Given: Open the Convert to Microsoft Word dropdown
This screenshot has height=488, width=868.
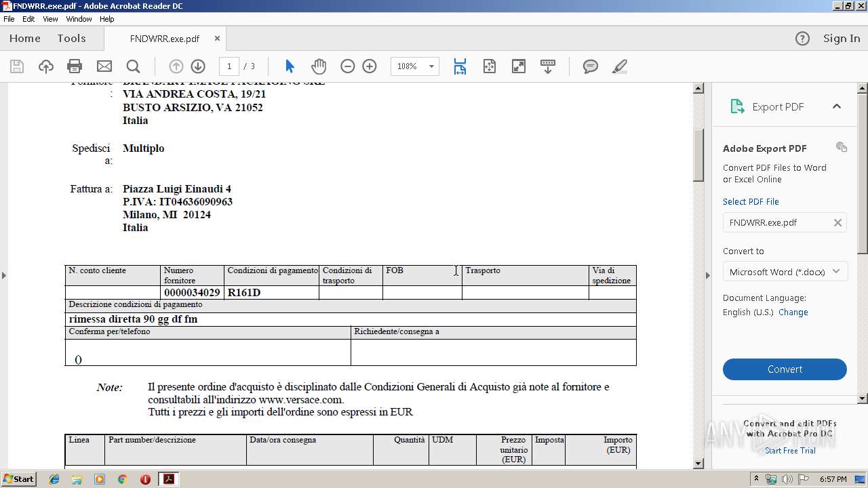Looking at the screenshot, I should click(785, 272).
